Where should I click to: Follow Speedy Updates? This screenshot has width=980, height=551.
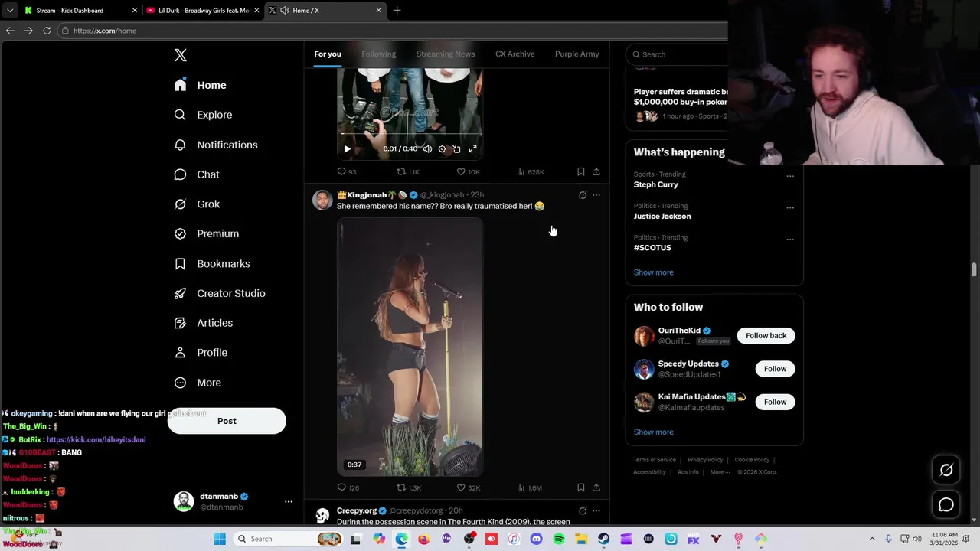(775, 369)
